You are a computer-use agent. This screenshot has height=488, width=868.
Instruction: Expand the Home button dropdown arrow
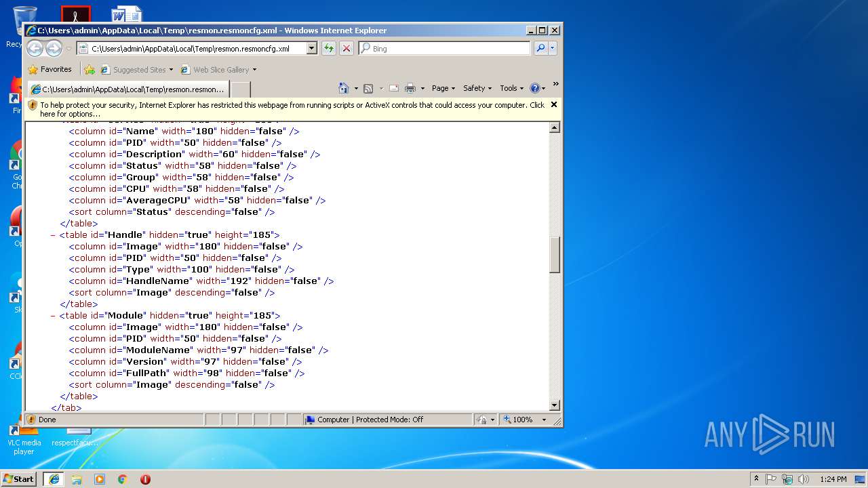click(x=356, y=88)
